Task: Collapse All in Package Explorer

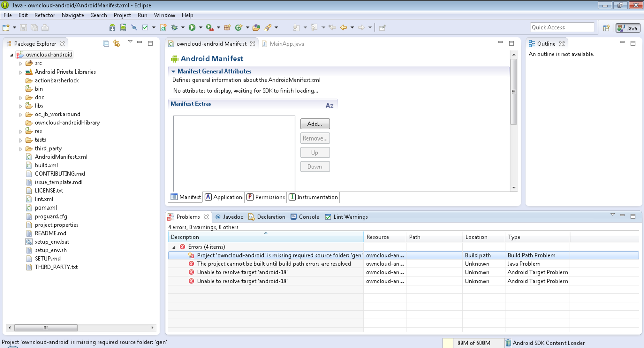Action: [106, 44]
